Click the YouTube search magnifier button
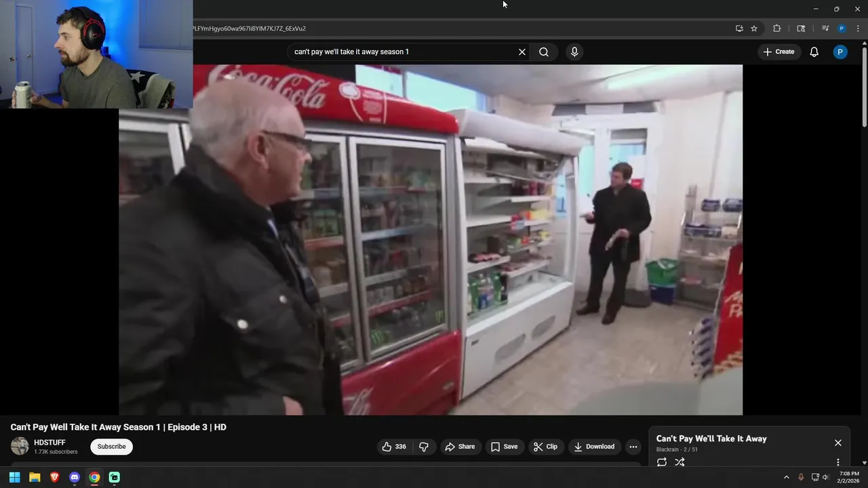The height and width of the screenshot is (488, 868). point(544,52)
